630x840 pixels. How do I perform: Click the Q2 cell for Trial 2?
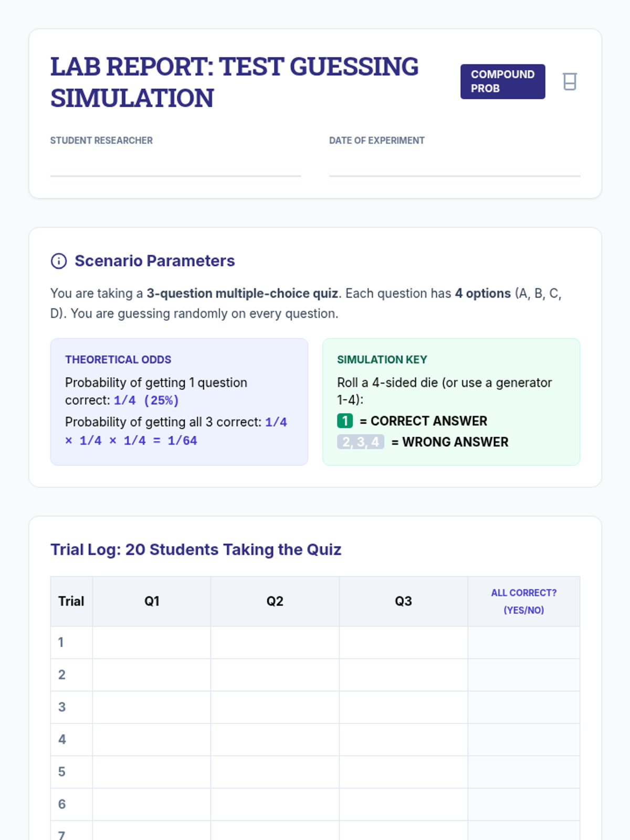275,675
